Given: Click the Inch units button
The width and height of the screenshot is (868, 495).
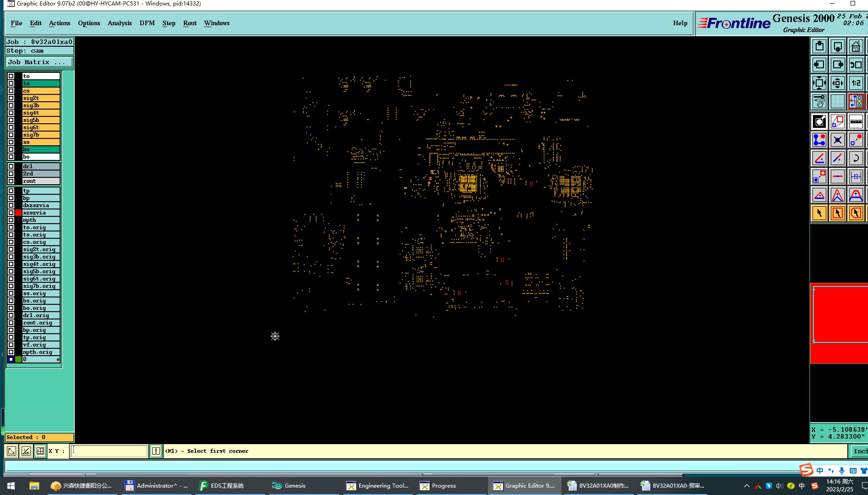Looking at the screenshot, I should click(860, 451).
